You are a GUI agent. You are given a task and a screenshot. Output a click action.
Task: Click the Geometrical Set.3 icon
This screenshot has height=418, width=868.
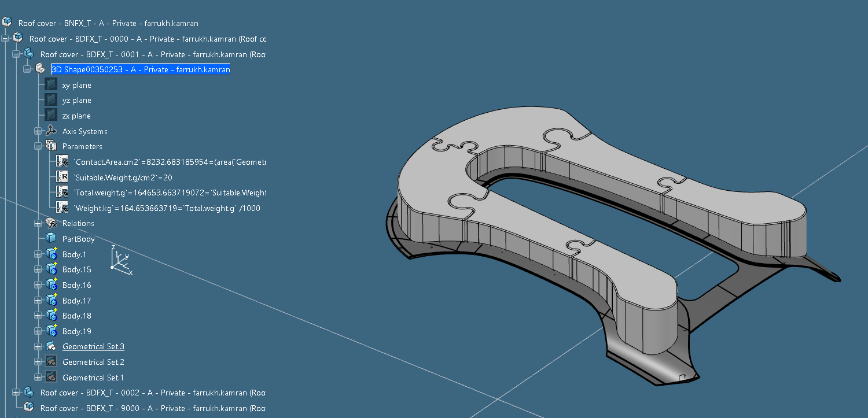[52, 346]
